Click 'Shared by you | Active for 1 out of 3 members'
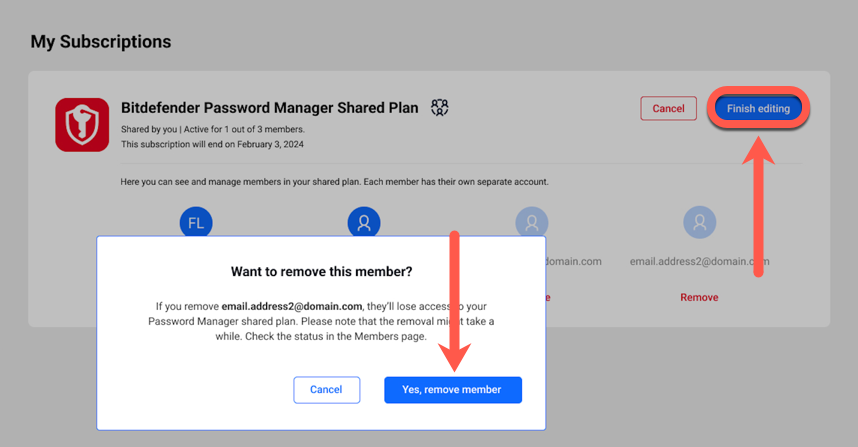The width and height of the screenshot is (858, 447). click(x=213, y=129)
